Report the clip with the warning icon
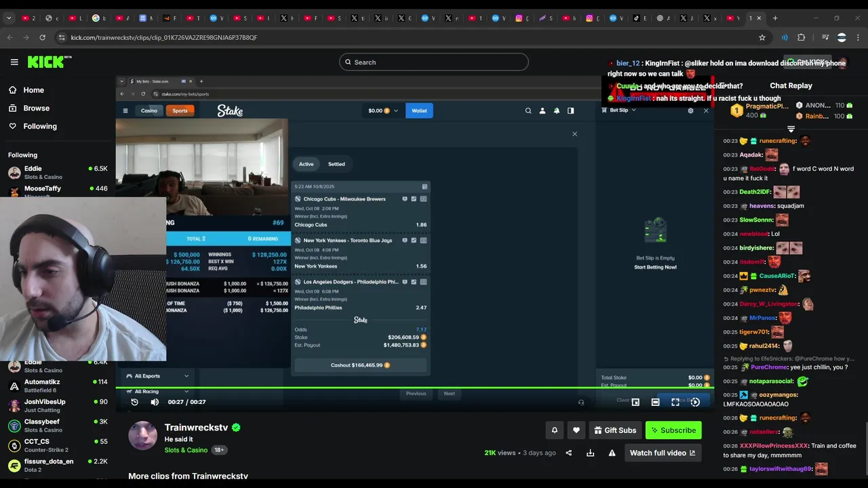This screenshot has width=868, height=488. (612, 453)
